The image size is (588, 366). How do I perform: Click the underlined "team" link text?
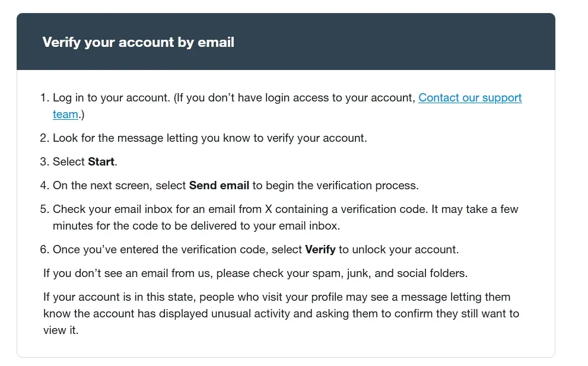click(x=65, y=114)
